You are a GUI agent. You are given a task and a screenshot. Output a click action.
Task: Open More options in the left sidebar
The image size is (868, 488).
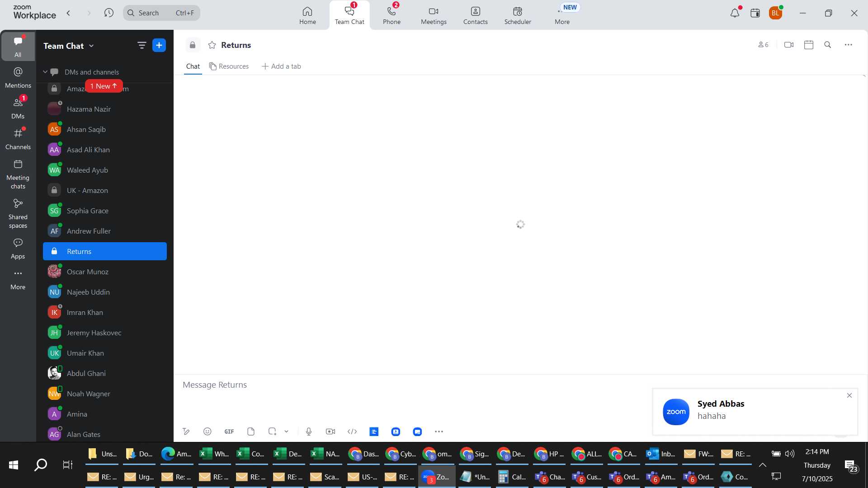(18, 279)
